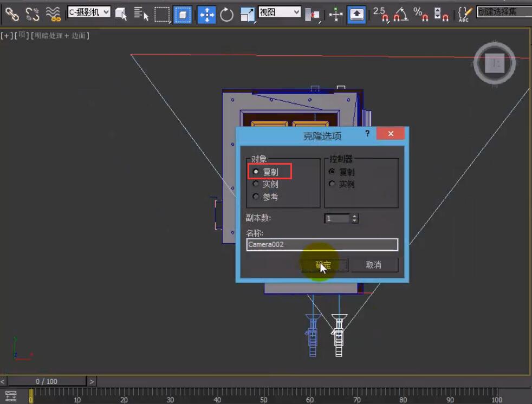
Task: Click the 0 / 100 time slider
Action: [47, 381]
